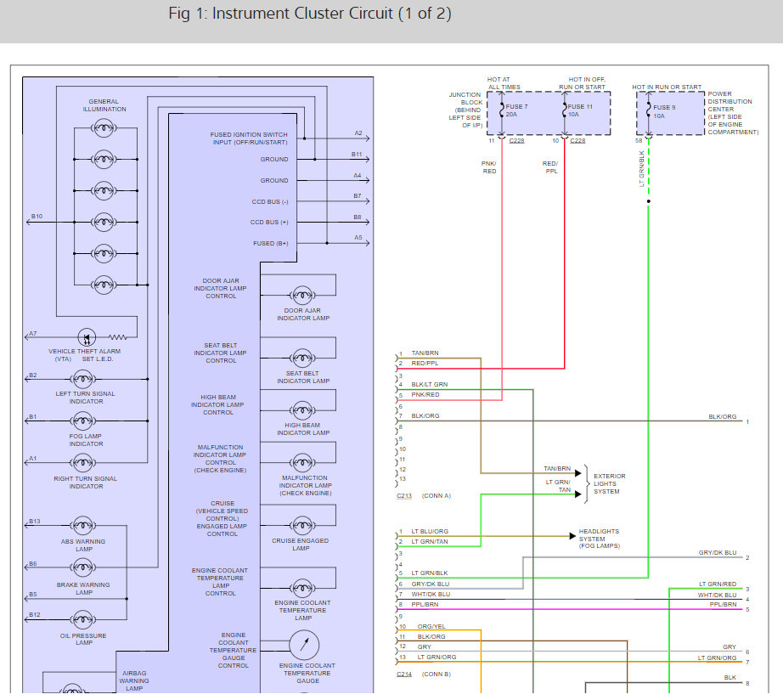Select the Right Turn Signal indicator lamp symbol

83,463
